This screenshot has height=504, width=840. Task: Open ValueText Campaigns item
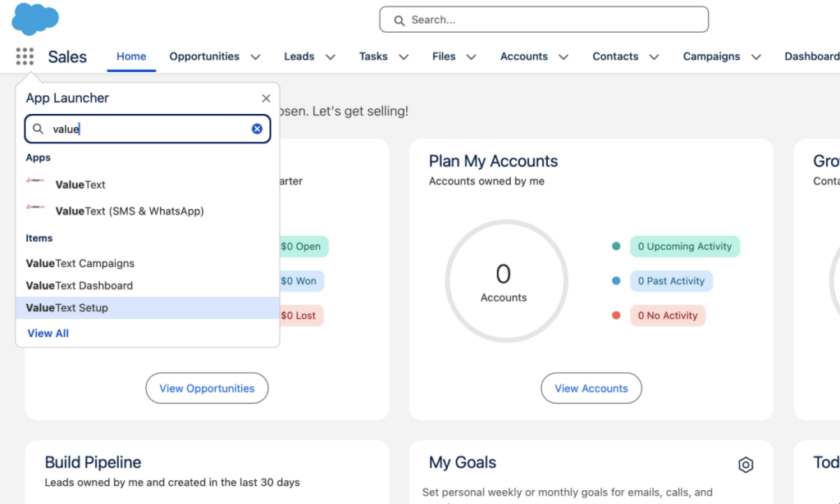click(80, 264)
